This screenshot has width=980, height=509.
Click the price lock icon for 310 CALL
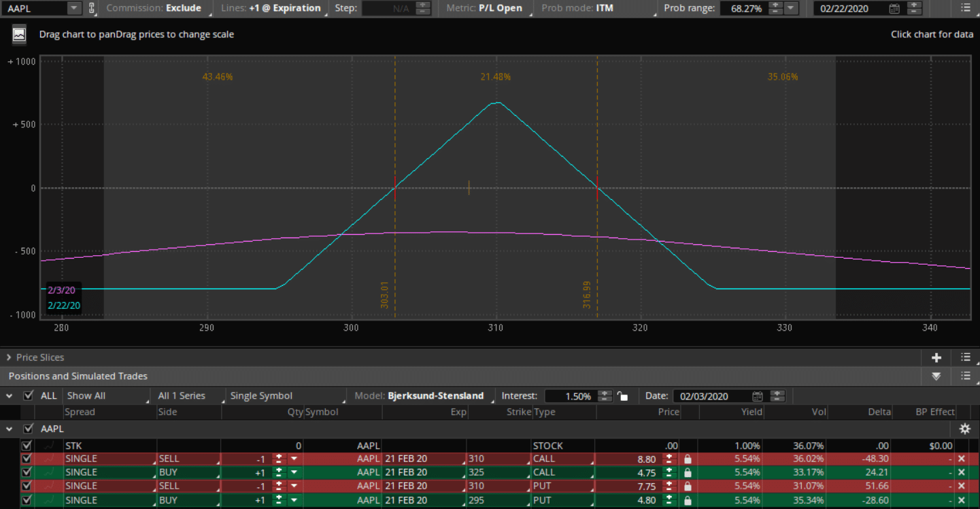point(688,459)
